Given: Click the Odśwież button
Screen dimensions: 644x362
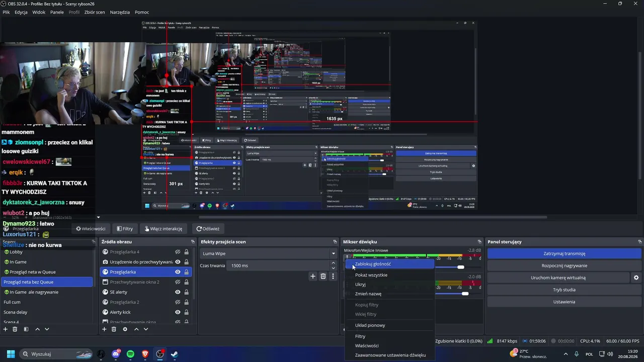Looking at the screenshot, I should tap(208, 229).
